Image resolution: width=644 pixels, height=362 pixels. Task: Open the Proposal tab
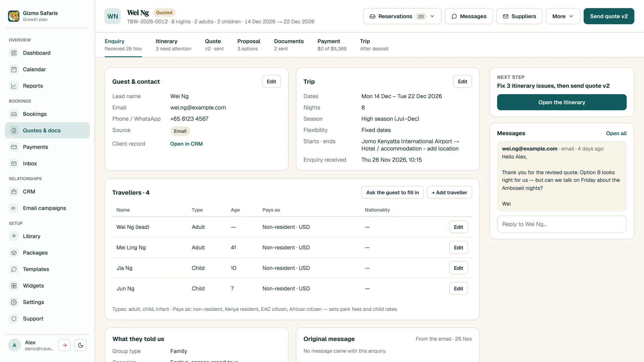coord(249,45)
